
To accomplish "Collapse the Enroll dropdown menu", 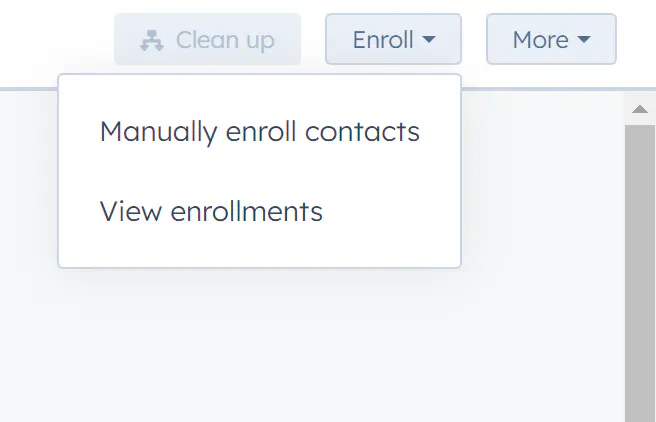I will (393, 39).
